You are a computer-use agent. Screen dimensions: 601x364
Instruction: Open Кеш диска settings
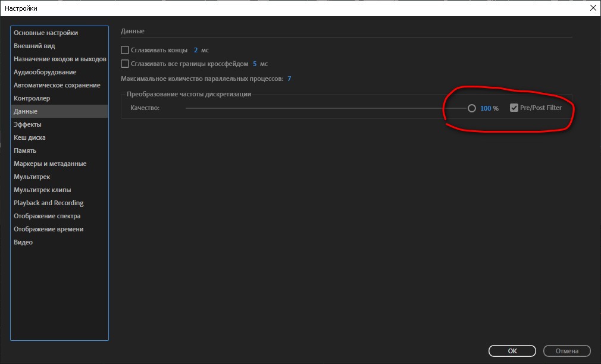click(x=30, y=138)
